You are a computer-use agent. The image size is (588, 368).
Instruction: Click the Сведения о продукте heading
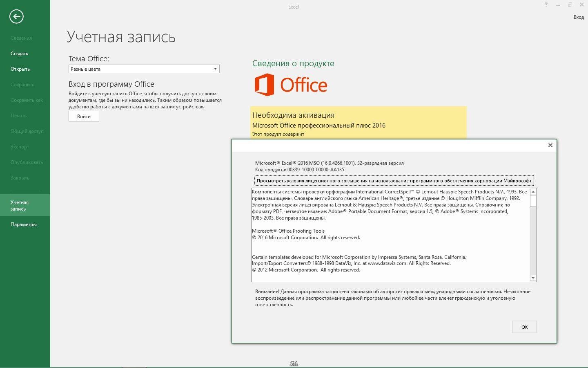(x=293, y=63)
